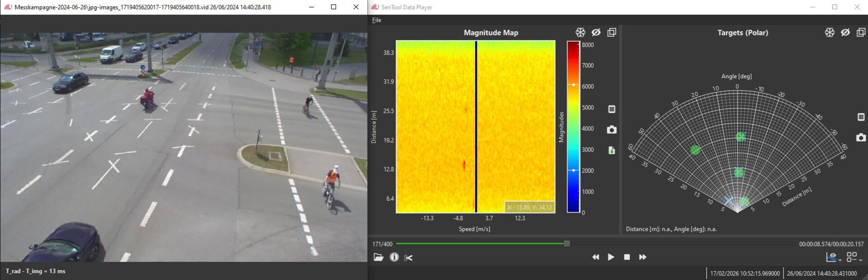Stop playback with the stop button
Screen dimensions: 868x280
627,257
